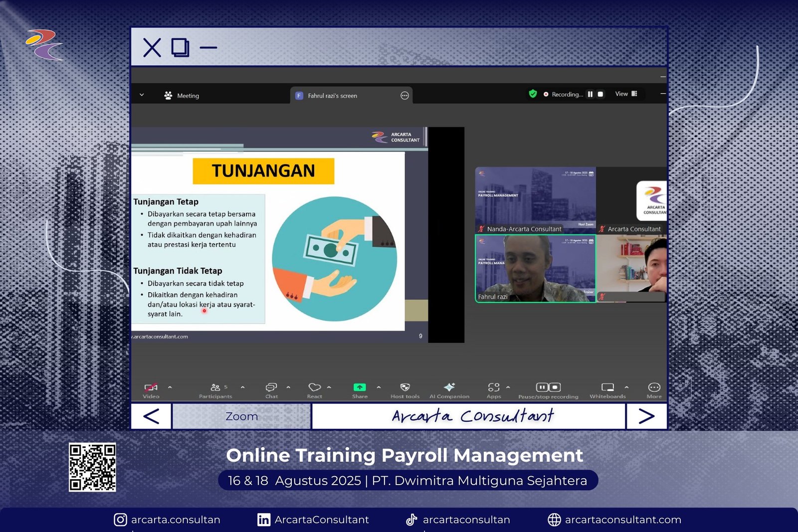Select Fahrul razi's screen tab
798x532 pixels.
click(x=332, y=96)
